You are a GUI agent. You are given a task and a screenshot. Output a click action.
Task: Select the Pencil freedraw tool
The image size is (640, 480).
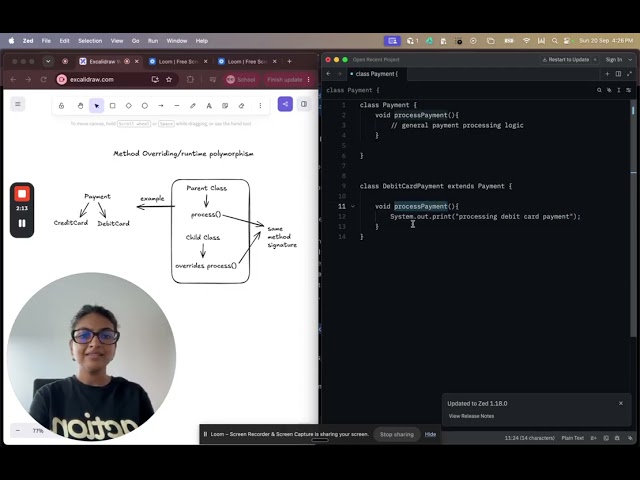pyautogui.click(x=193, y=106)
